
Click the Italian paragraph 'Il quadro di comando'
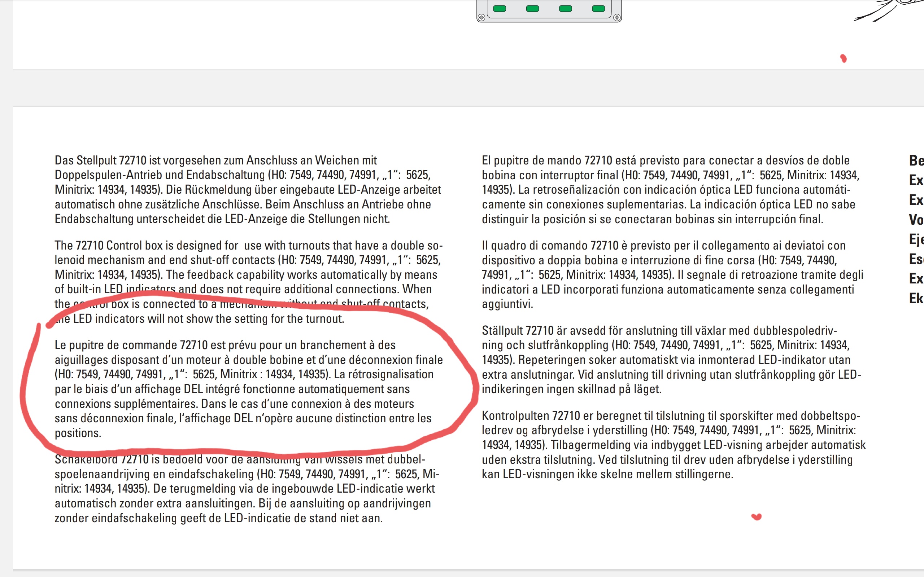pos(672,275)
